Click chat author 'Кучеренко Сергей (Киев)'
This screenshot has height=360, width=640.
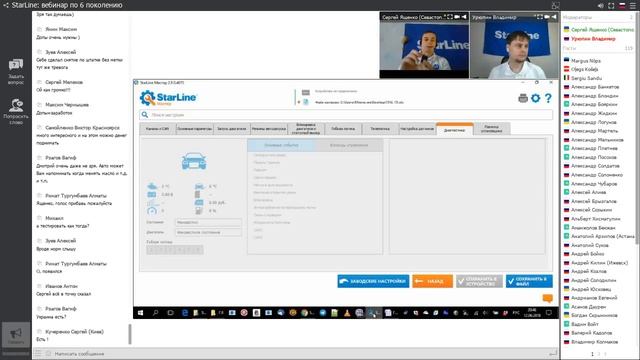[x=74, y=332]
